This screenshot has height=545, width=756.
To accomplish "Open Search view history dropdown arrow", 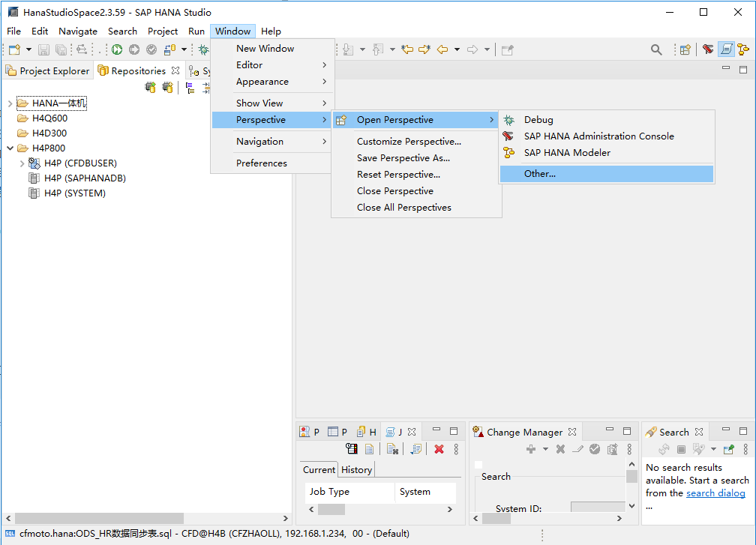I will tap(713, 449).
